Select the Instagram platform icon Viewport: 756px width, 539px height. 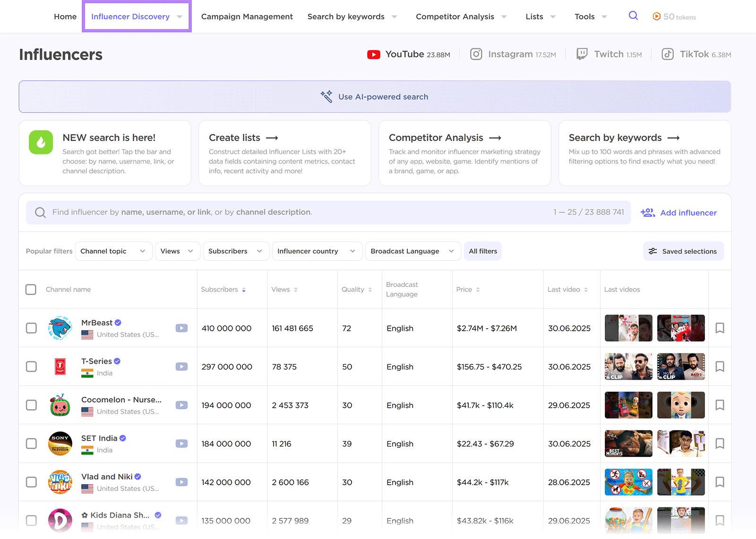(476, 54)
